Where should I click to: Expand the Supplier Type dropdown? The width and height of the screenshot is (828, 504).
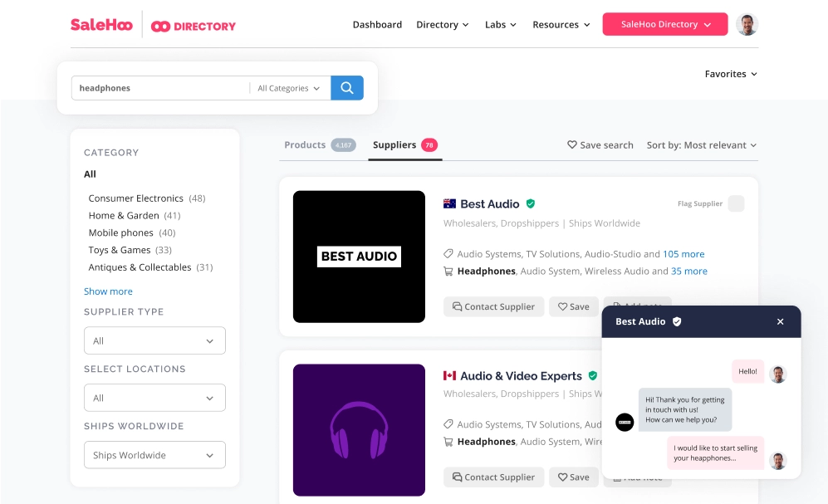[x=154, y=340]
